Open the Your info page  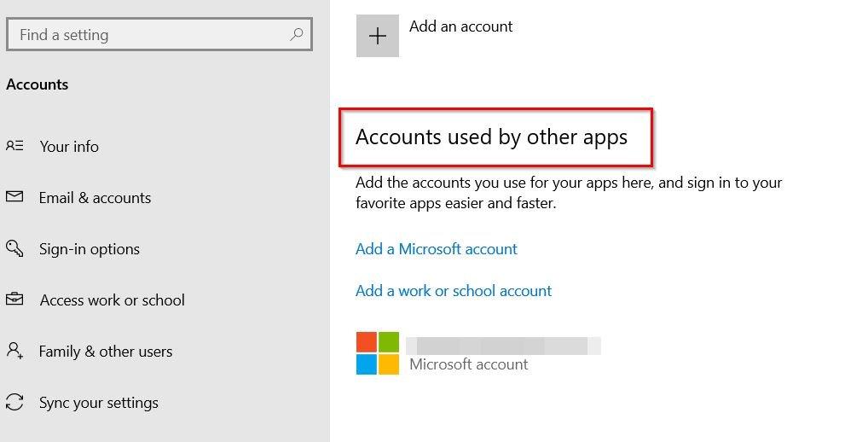[69, 147]
